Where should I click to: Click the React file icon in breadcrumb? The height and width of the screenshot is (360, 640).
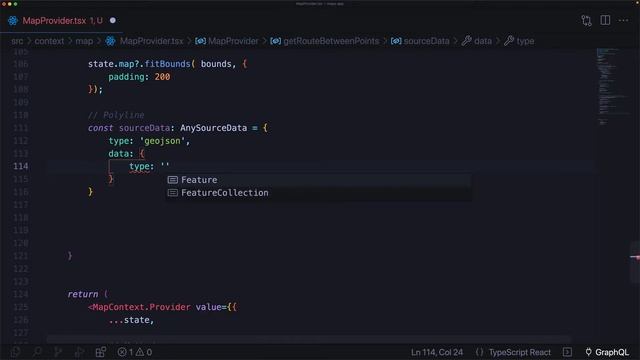pos(110,41)
